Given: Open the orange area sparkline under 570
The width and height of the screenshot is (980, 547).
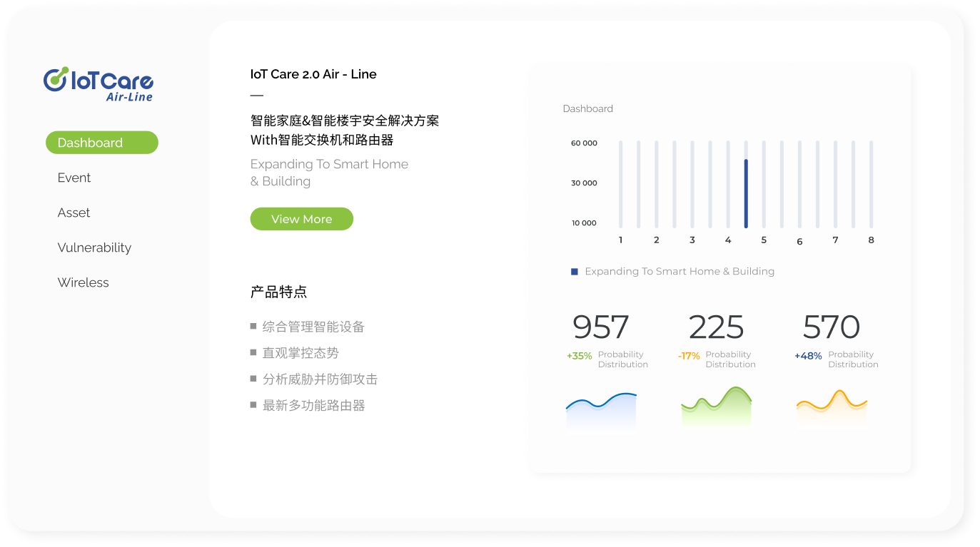Looking at the screenshot, I should click(x=832, y=409).
